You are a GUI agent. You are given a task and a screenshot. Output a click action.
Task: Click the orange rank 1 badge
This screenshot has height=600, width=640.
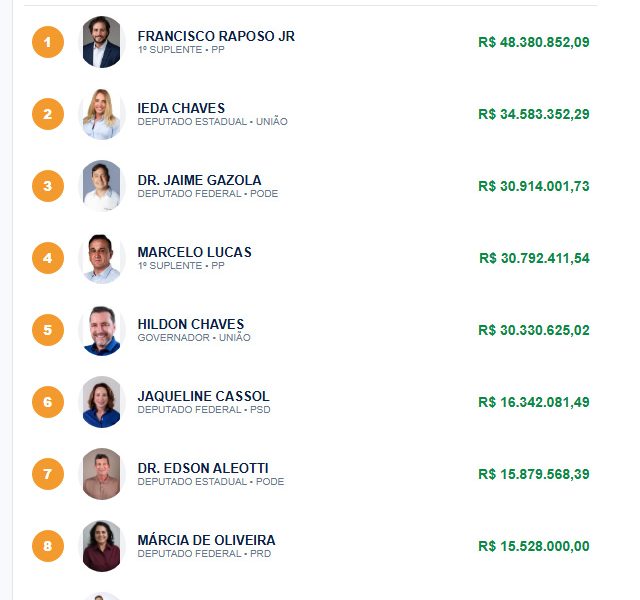tap(48, 42)
